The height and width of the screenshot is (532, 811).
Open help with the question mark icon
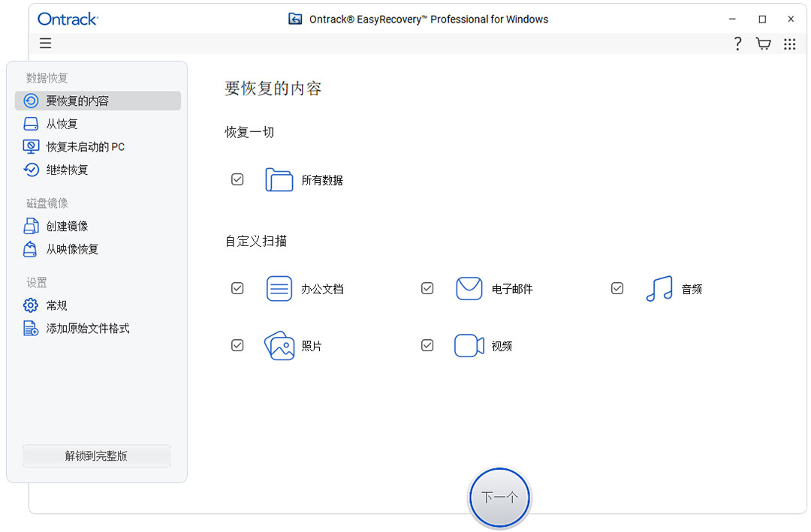[x=737, y=44]
